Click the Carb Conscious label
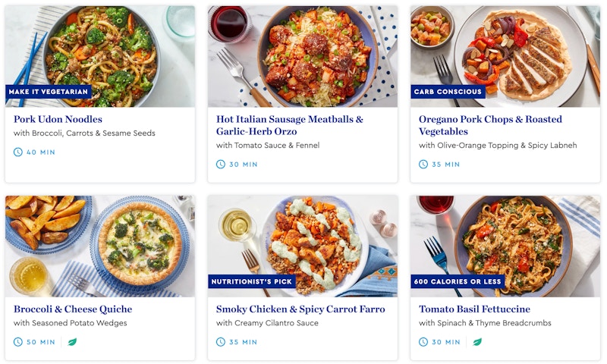The width and height of the screenshot is (607, 364). click(448, 92)
